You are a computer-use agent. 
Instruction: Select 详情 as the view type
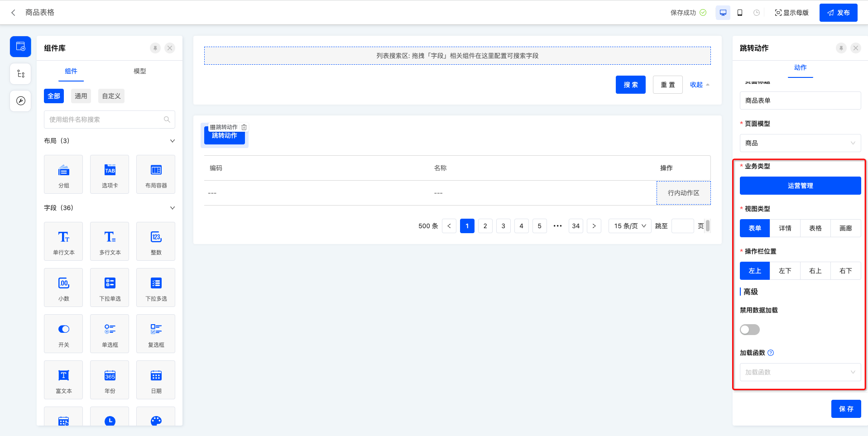(x=785, y=228)
